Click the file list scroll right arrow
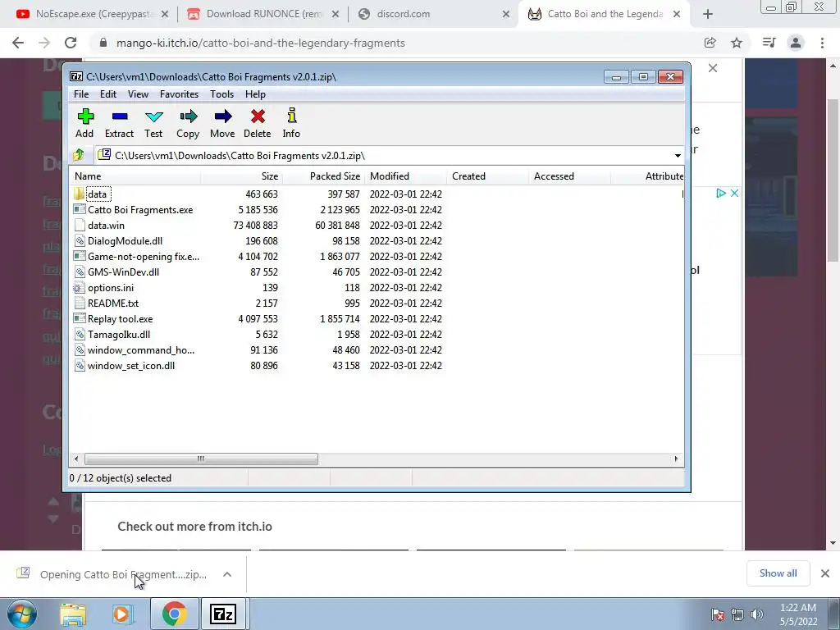Screen dimensions: 840x630 [676, 459]
